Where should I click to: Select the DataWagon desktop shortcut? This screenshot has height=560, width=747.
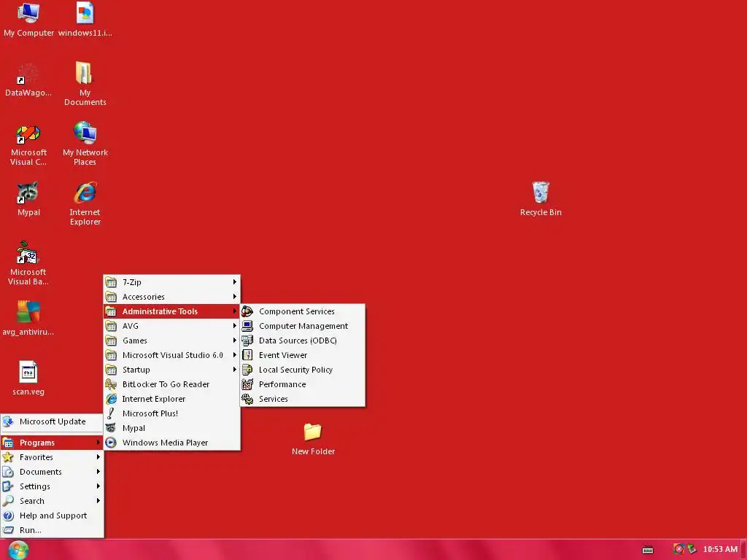(x=28, y=79)
